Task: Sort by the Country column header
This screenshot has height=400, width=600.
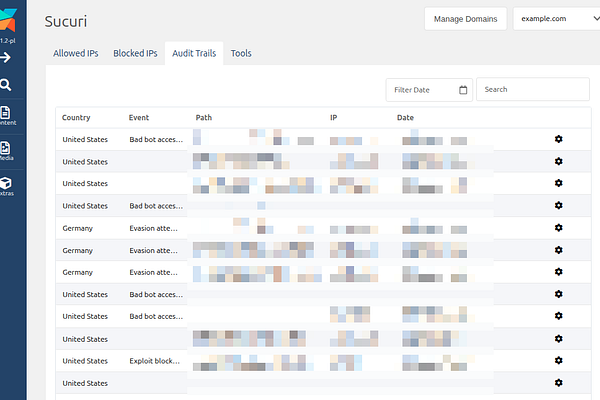Action: (x=76, y=118)
